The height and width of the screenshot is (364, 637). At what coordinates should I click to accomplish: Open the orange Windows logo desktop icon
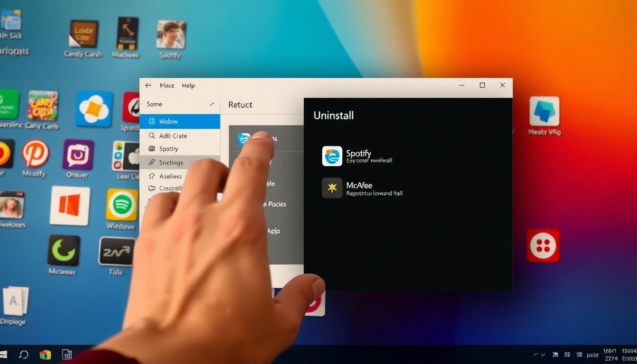tap(70, 206)
